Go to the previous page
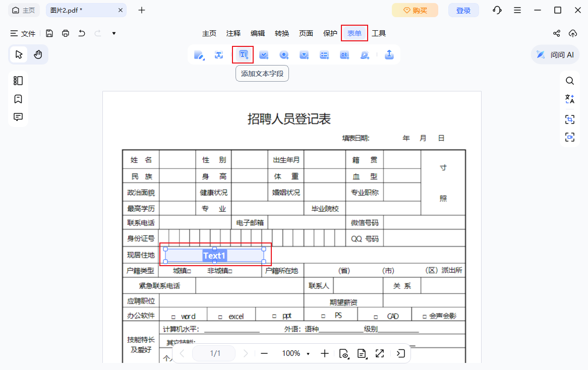 (182, 353)
